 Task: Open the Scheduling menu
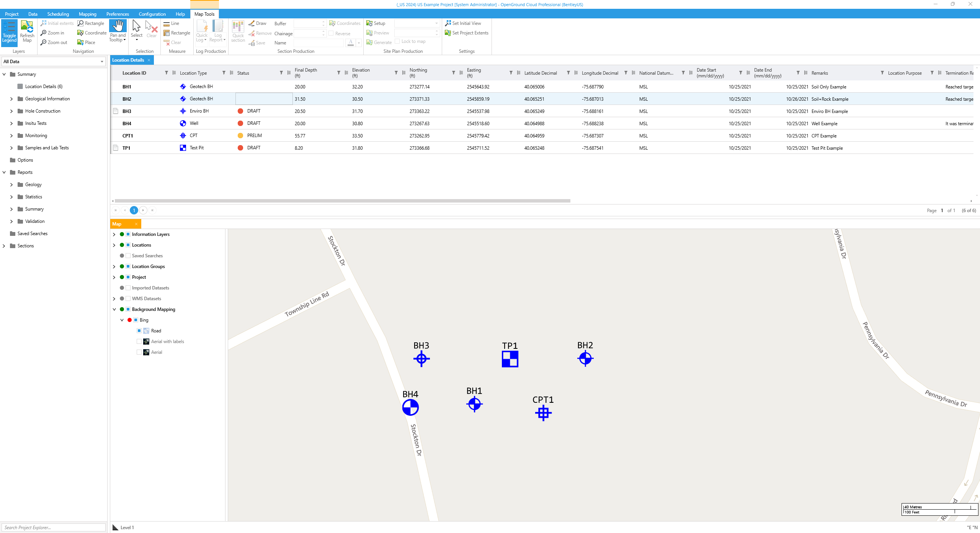pyautogui.click(x=58, y=14)
